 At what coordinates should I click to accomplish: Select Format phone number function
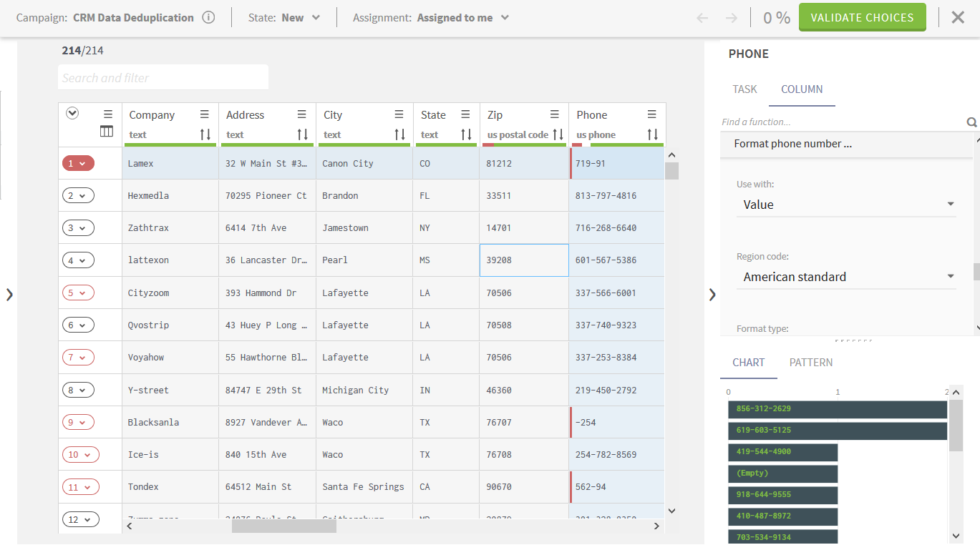pyautogui.click(x=792, y=144)
